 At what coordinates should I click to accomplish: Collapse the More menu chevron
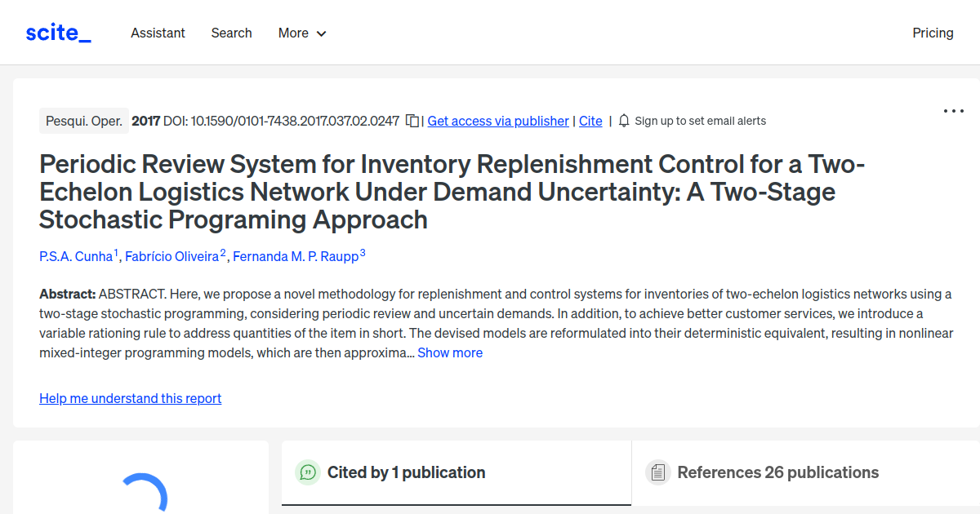point(321,33)
